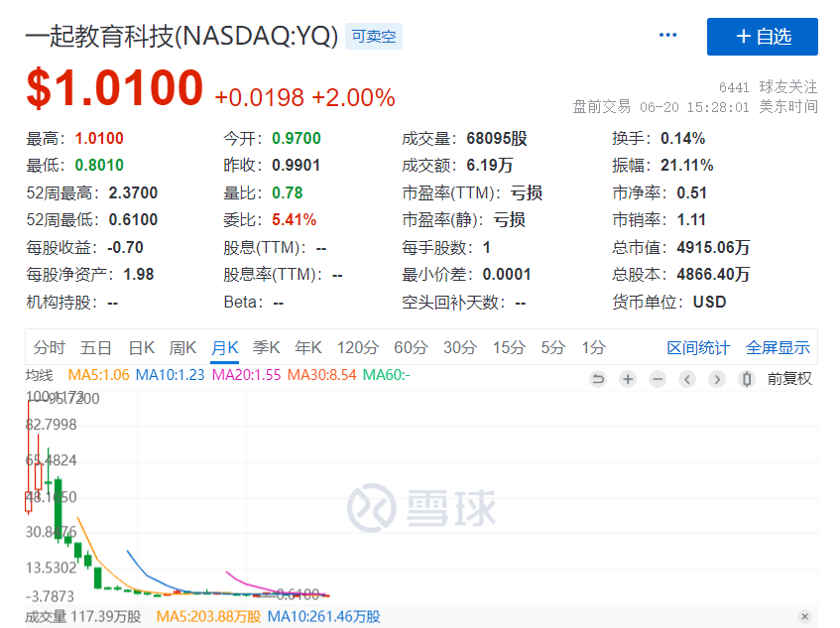840x628 pixels.
Task: Switch to the 季K chart tab
Action: tap(267, 347)
